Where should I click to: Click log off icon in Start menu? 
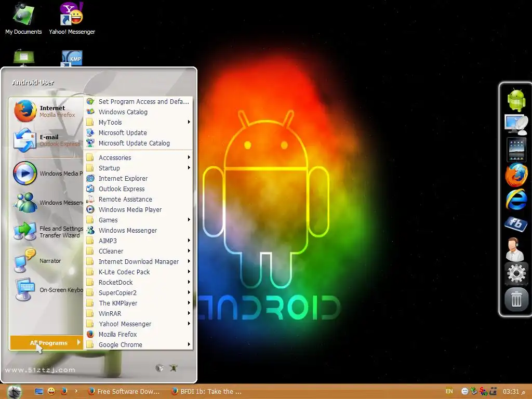coord(159,368)
